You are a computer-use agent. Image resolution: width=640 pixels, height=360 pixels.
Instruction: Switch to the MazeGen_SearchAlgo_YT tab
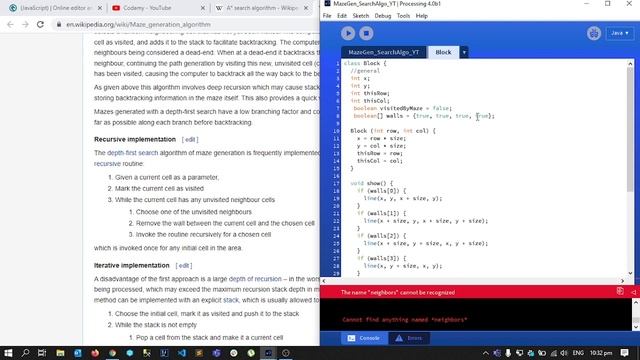pos(384,52)
